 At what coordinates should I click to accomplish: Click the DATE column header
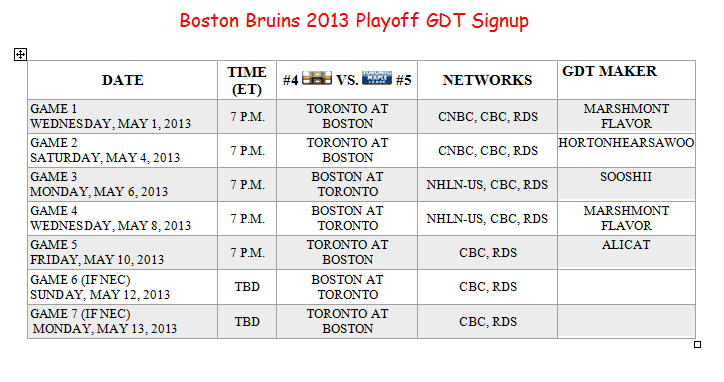pos(122,80)
